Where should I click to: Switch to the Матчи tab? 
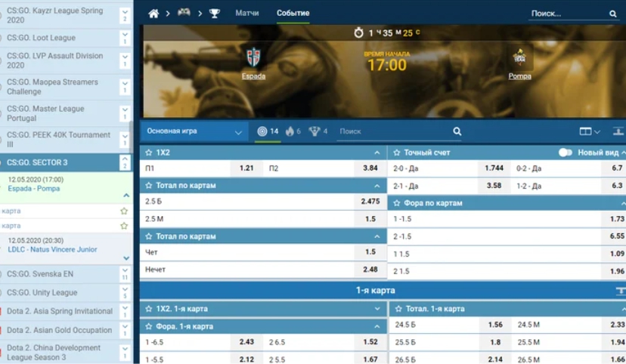tap(246, 14)
